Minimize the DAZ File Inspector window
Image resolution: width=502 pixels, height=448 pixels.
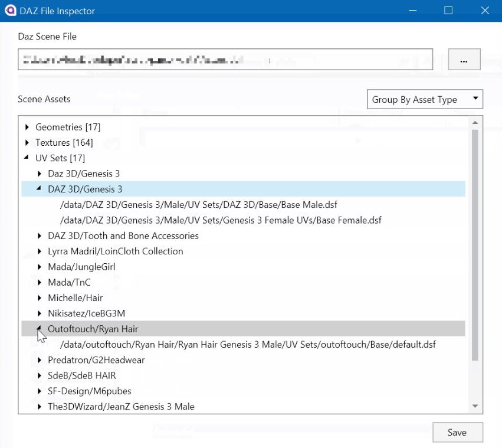[413, 11]
